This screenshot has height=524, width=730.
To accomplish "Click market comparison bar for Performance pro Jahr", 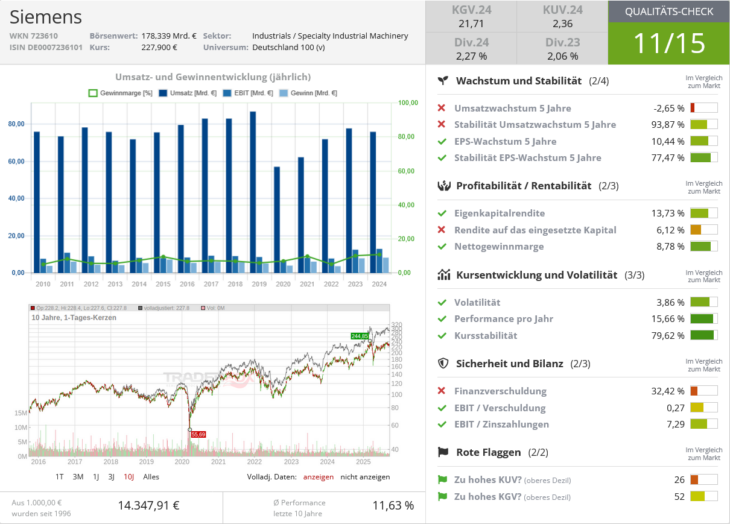I will pyautogui.click(x=703, y=319).
